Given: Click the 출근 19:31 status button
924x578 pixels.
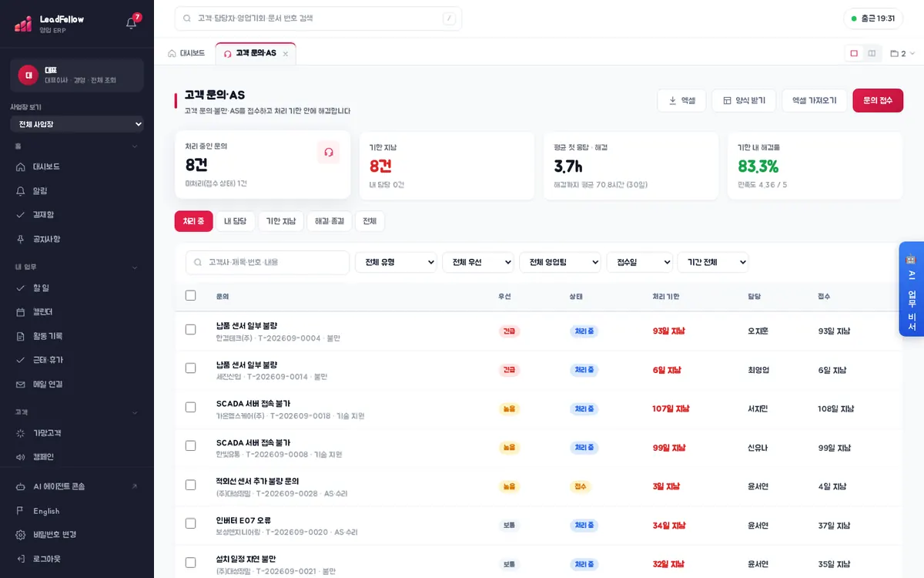Looking at the screenshot, I should [x=873, y=18].
